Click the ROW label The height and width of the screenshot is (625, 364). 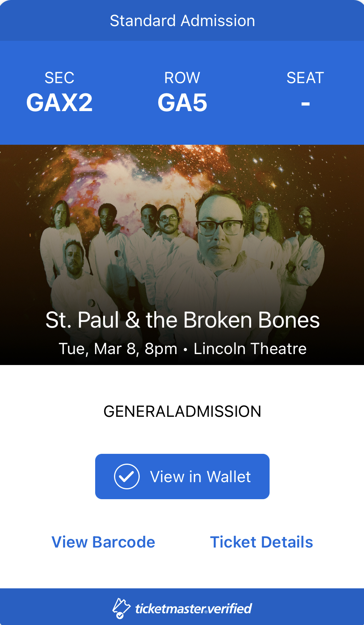(x=182, y=78)
